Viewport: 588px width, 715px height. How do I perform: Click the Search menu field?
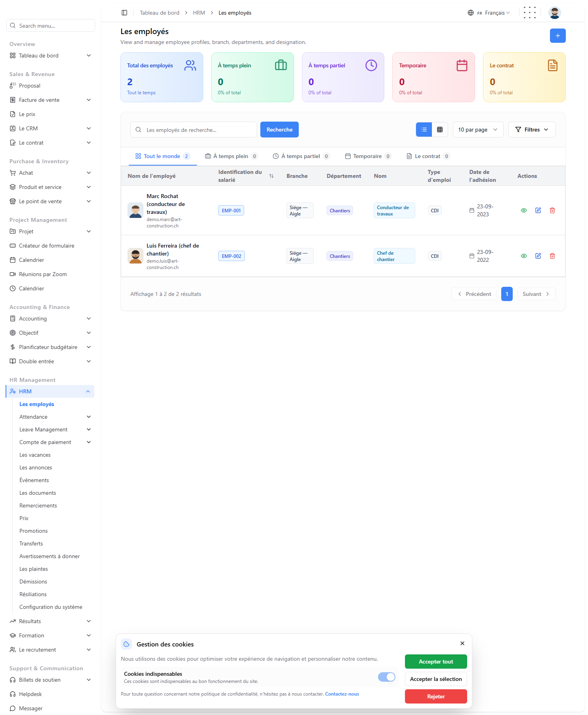(x=51, y=26)
